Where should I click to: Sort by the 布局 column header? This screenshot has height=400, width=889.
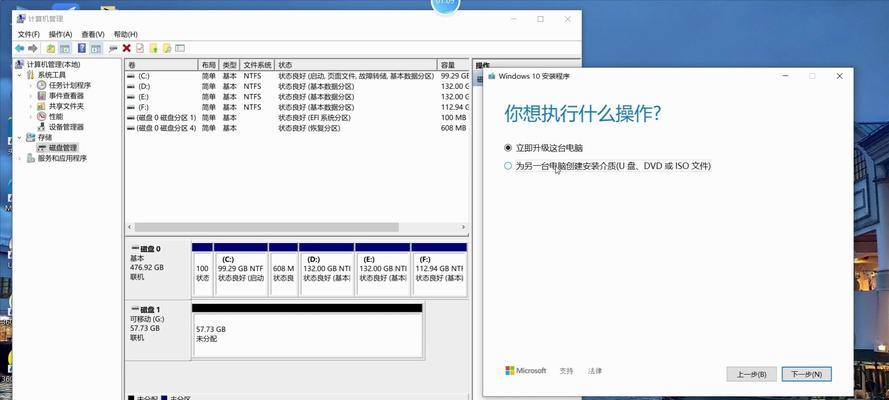pyautogui.click(x=208, y=65)
